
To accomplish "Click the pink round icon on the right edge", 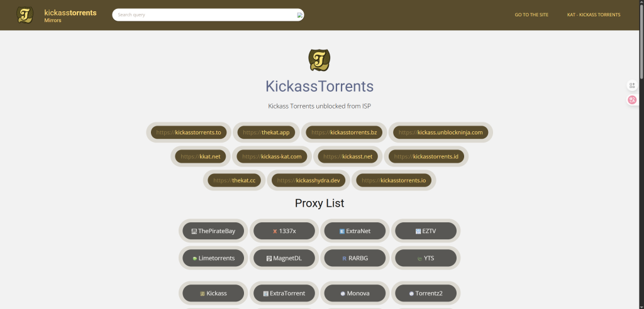I will click(x=632, y=100).
